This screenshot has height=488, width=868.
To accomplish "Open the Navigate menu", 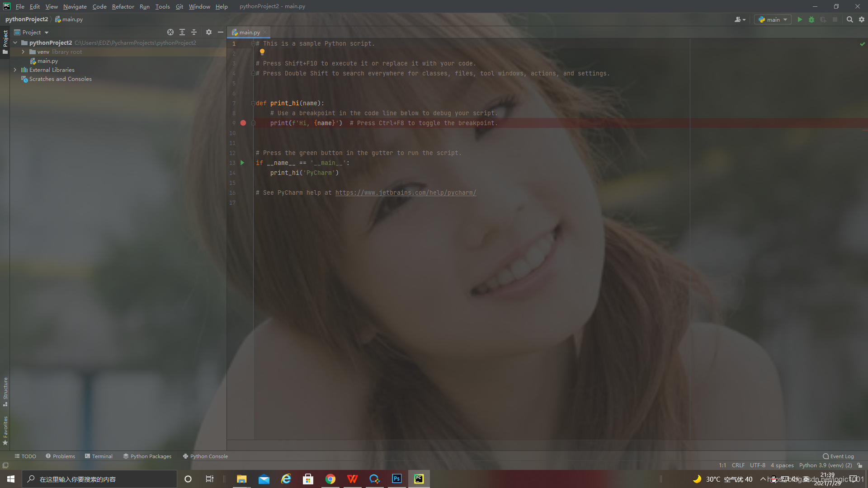I will click(75, 6).
